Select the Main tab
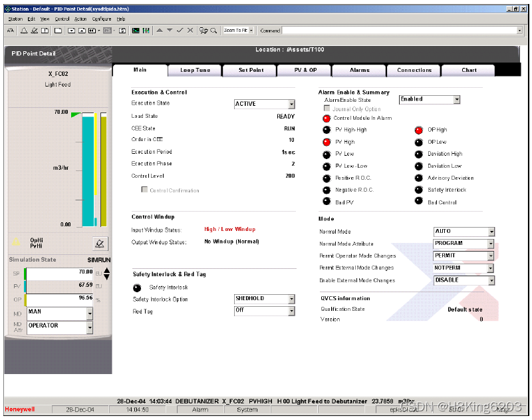Image resolution: width=532 pixels, height=420 pixels. tap(140, 70)
